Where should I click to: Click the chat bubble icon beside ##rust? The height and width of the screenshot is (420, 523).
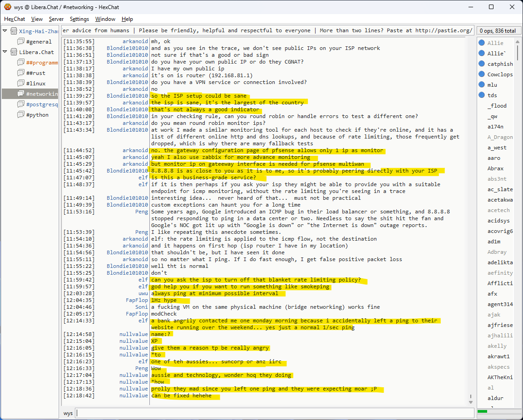coord(20,73)
